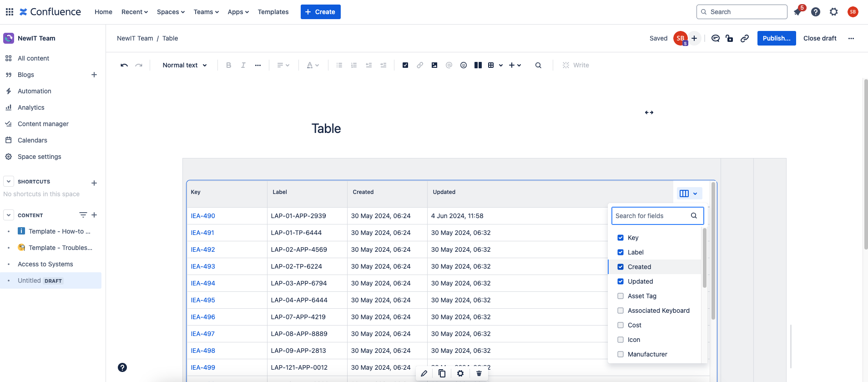
Task: Insert page layouts using columns icon
Action: [x=478, y=65]
